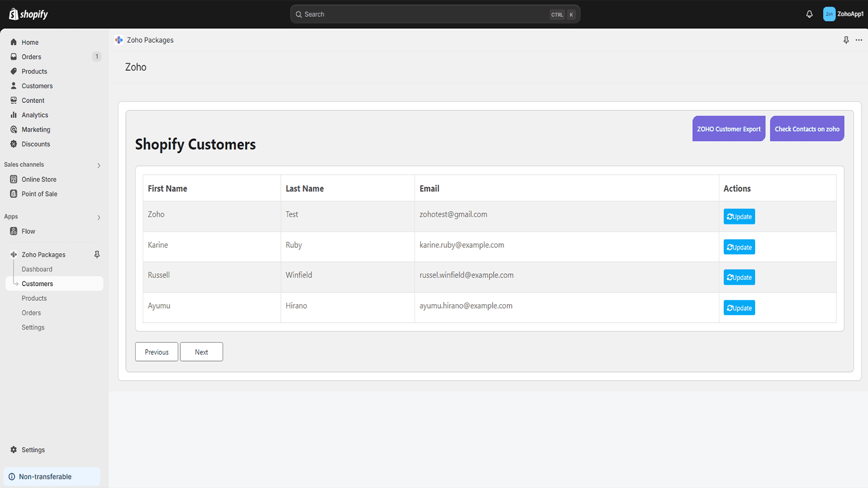Open the Analytics sidebar item

35,115
